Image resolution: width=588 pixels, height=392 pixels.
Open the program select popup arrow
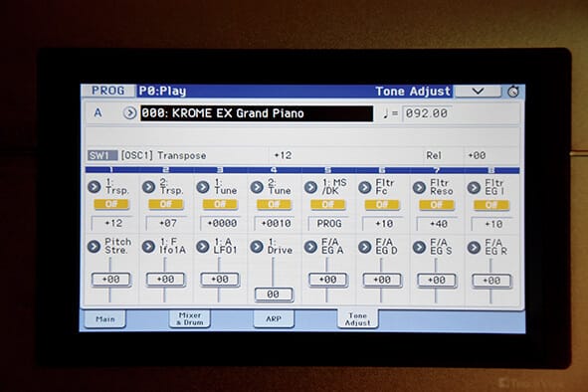click(x=129, y=112)
